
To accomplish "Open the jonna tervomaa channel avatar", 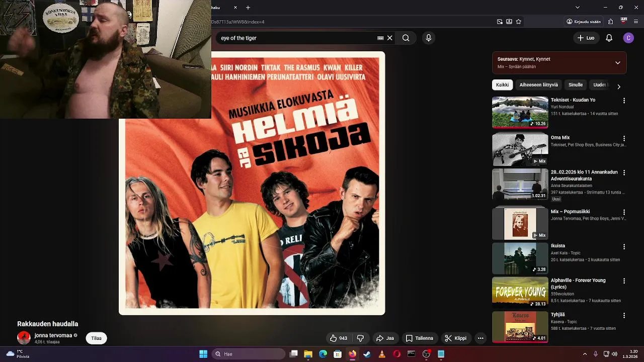I will [x=24, y=338].
